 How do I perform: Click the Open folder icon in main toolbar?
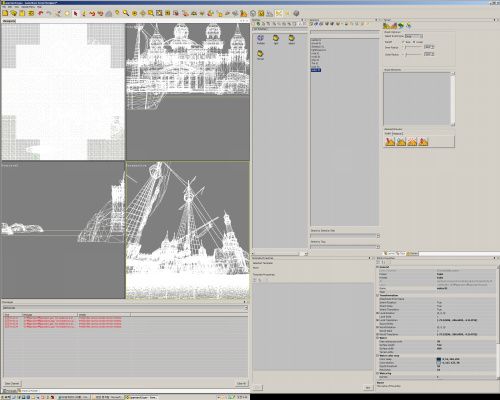pyautogui.click(x=14, y=13)
